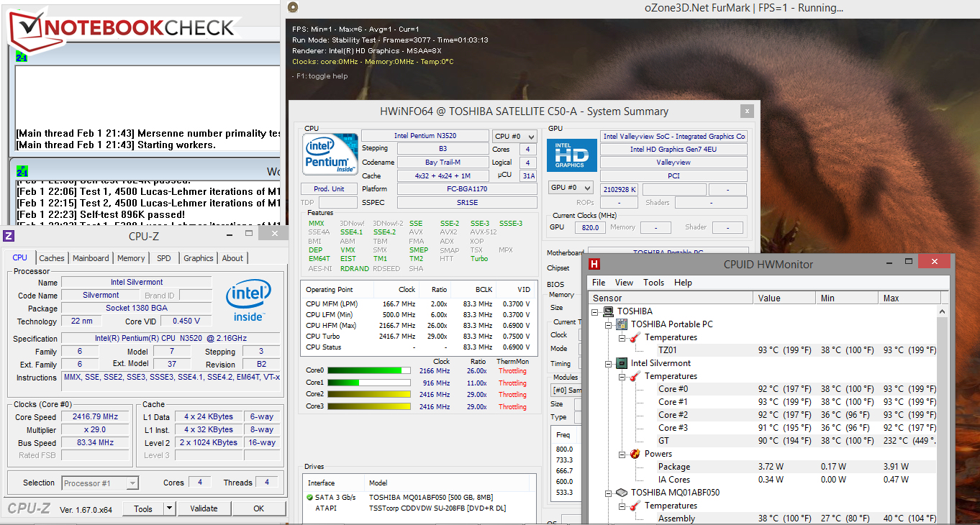Click the FurMark window title bar icon

point(292,7)
